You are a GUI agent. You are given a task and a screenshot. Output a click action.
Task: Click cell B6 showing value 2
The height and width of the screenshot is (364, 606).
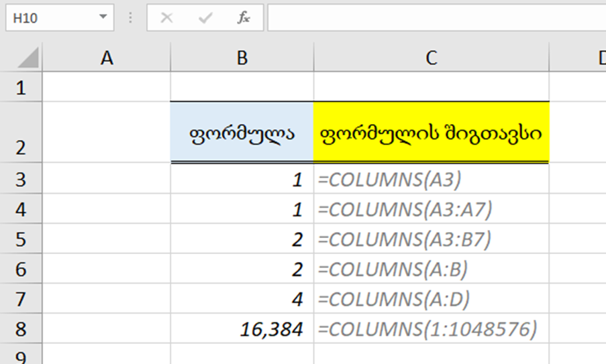point(242,268)
